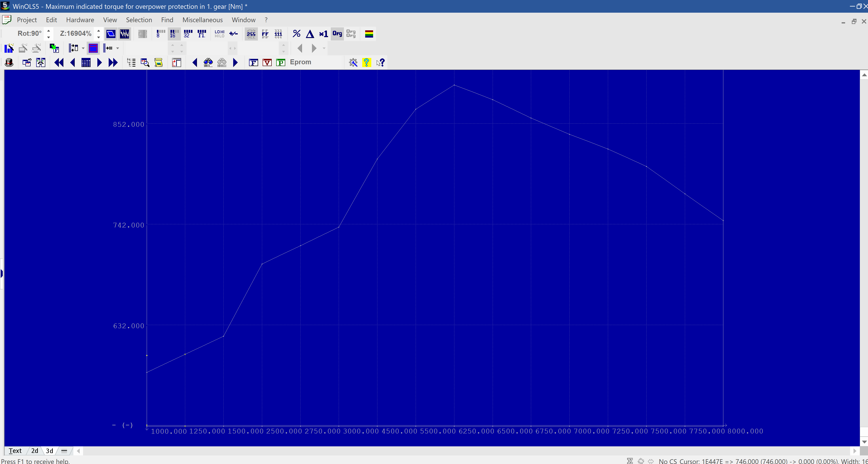Toggle the Org original values button
Image resolution: width=868 pixels, height=464 pixels.
point(337,34)
